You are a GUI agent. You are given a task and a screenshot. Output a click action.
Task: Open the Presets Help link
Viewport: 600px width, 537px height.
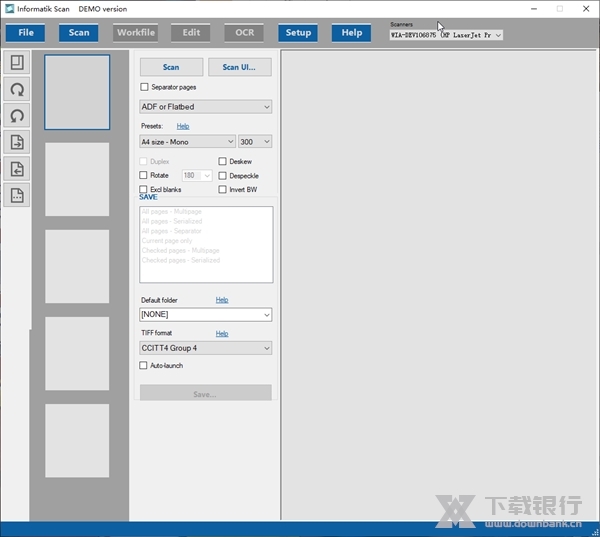(x=183, y=126)
